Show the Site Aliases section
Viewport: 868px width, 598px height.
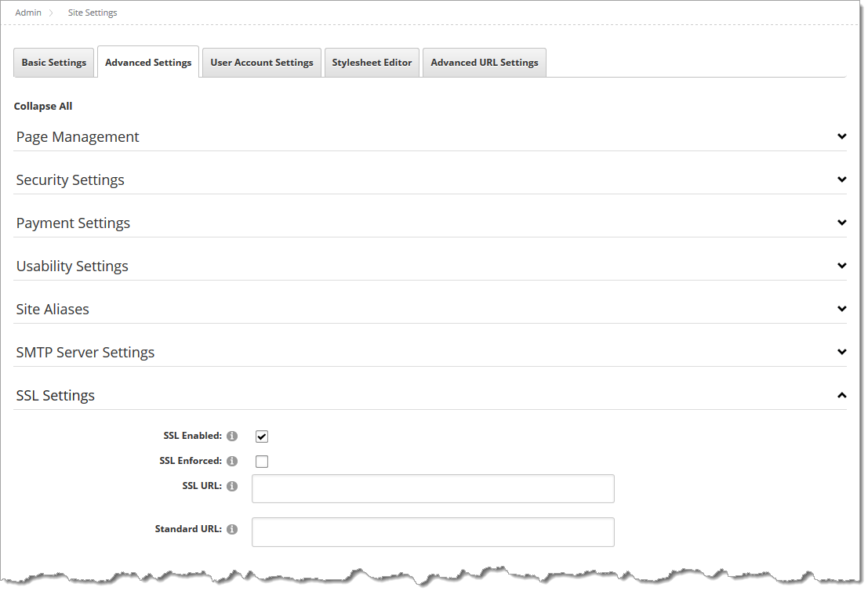(842, 309)
